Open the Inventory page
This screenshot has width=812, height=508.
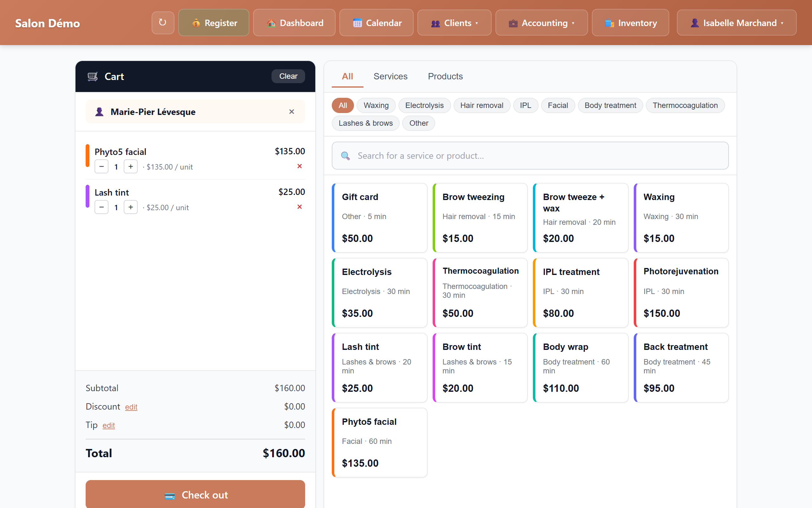coord(630,23)
